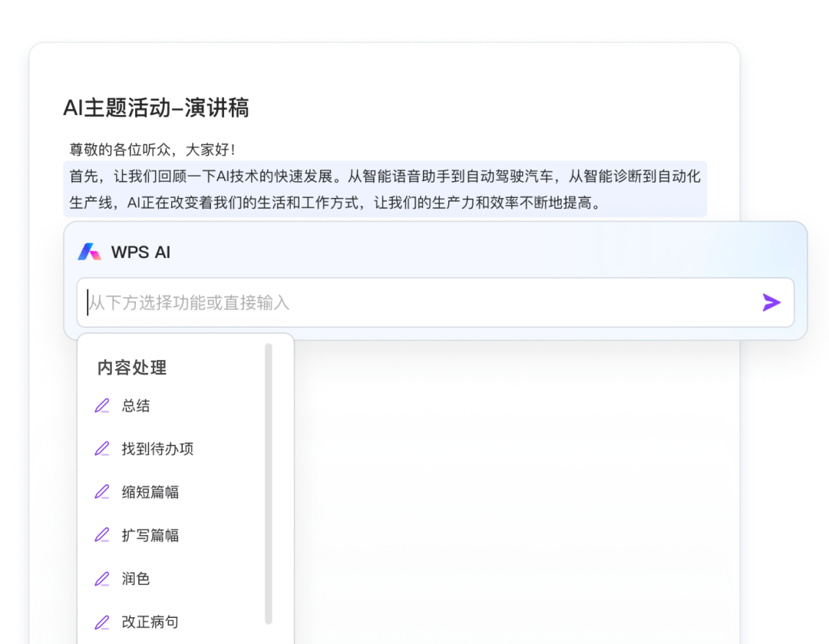Click the pen icon beside 扩写篇幅
Image resolution: width=829 pixels, height=644 pixels.
102,535
